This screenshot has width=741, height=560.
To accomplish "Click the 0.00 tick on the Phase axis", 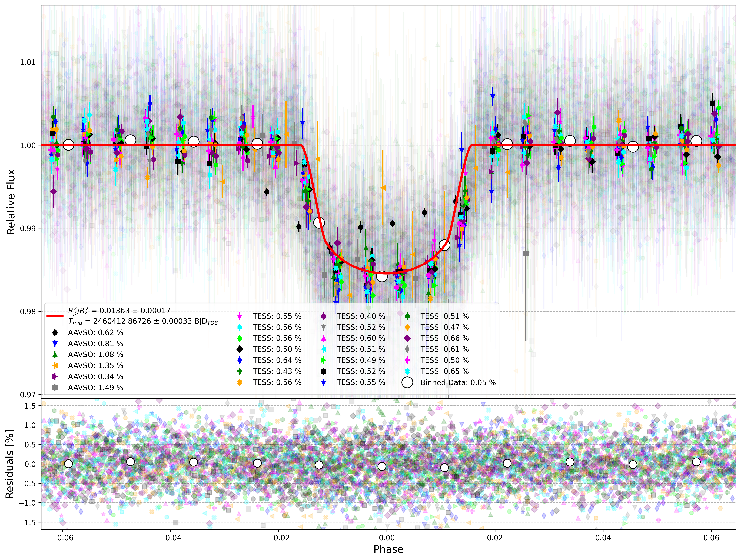I will tap(387, 538).
